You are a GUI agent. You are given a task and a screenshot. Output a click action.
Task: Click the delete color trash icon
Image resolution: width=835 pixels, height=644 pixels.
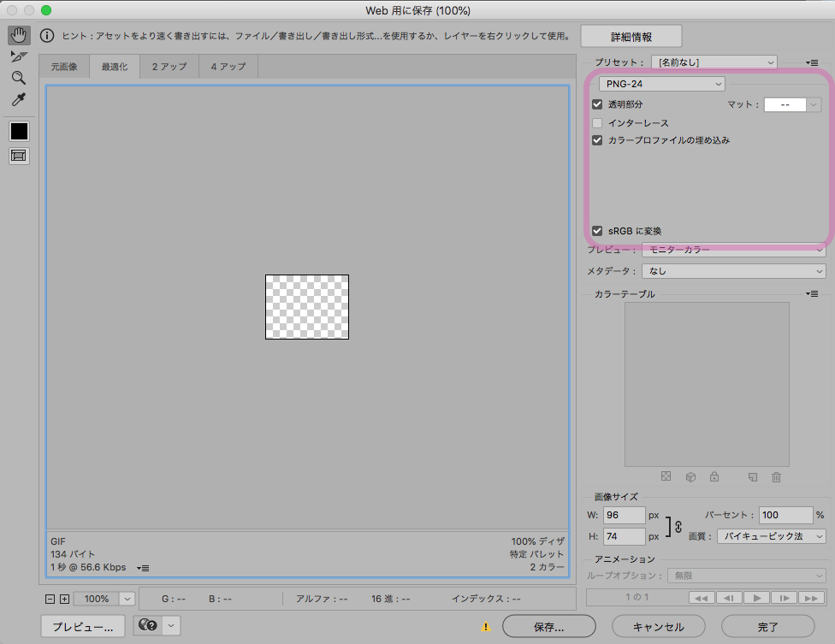pyautogui.click(x=777, y=477)
